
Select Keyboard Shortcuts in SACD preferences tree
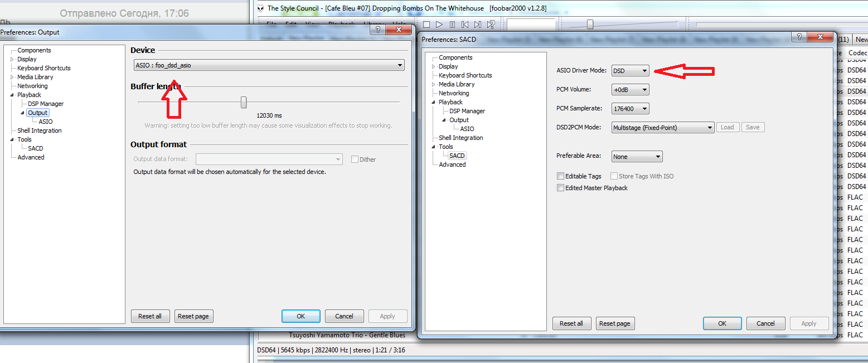tap(465, 75)
